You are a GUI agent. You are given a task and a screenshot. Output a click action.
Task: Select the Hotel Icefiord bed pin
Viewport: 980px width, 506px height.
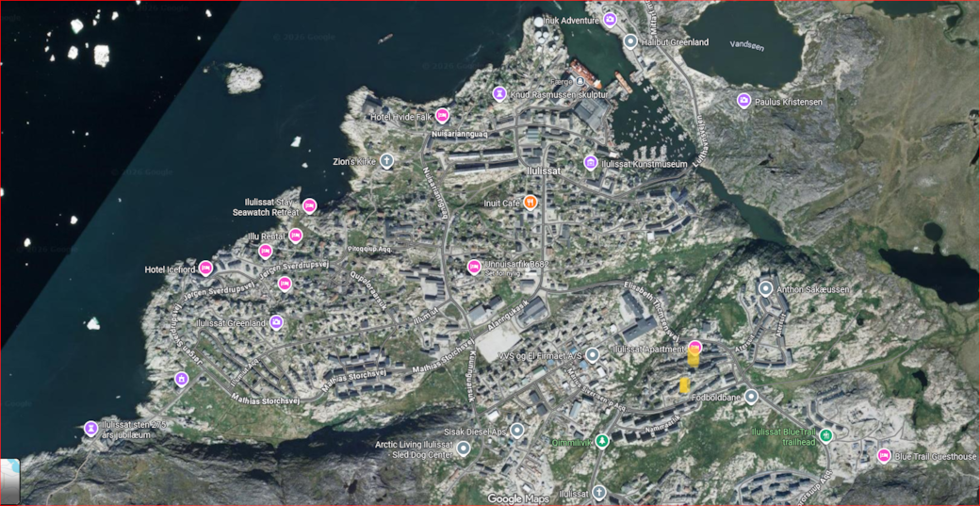tap(205, 269)
